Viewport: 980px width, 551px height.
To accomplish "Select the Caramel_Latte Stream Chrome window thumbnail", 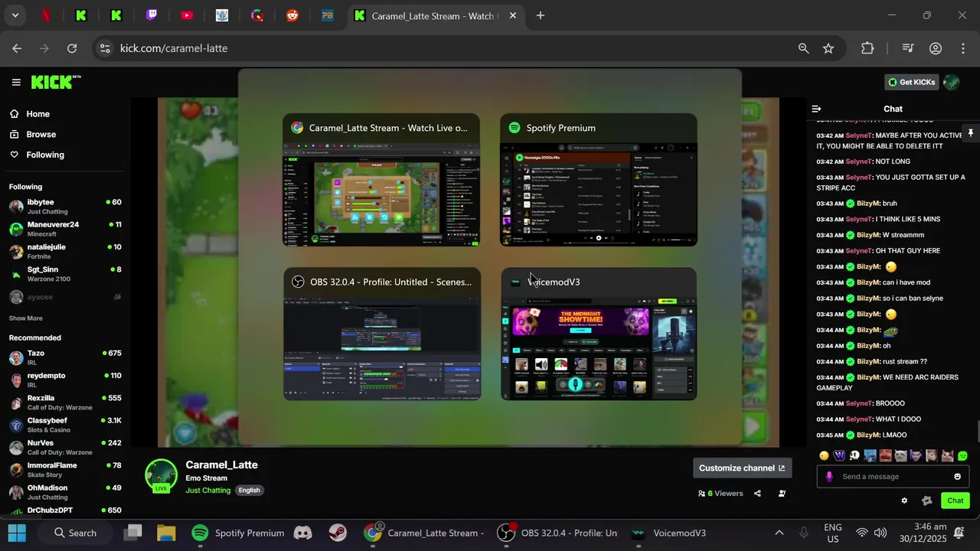I will coord(382,181).
